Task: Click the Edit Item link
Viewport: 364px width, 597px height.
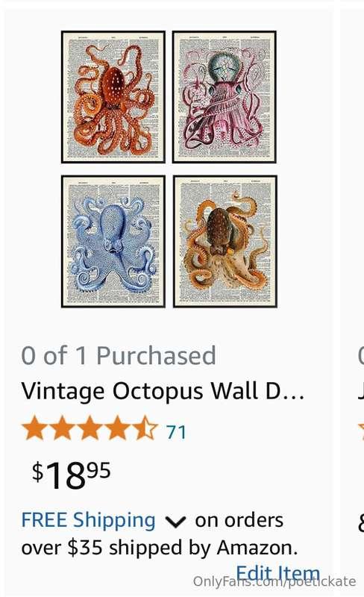Action: (x=278, y=573)
